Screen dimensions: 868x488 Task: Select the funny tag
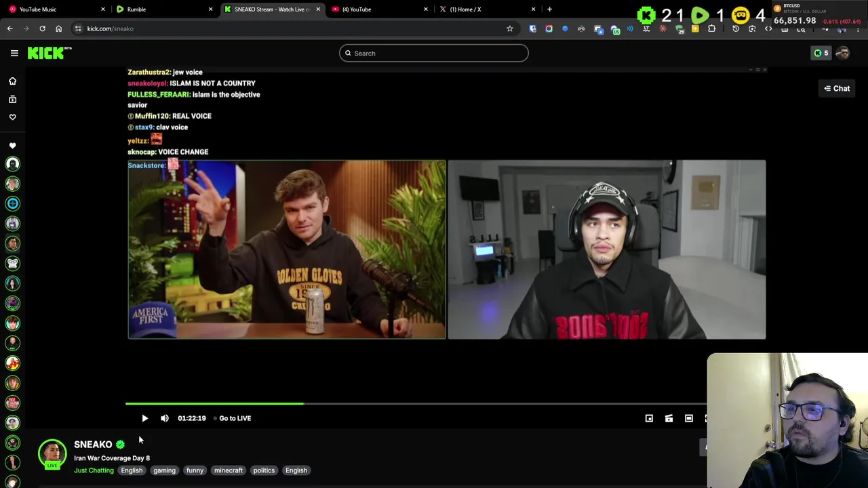[195, 470]
